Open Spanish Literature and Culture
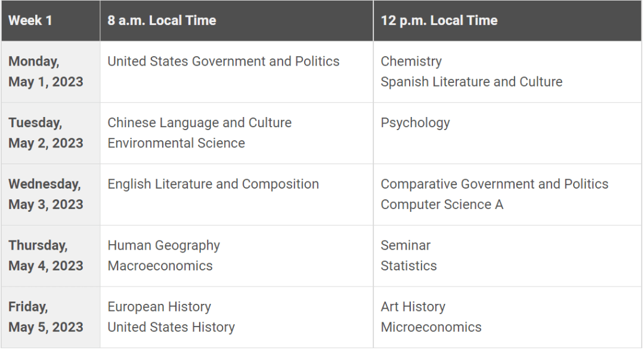The image size is (644, 351). click(x=472, y=82)
